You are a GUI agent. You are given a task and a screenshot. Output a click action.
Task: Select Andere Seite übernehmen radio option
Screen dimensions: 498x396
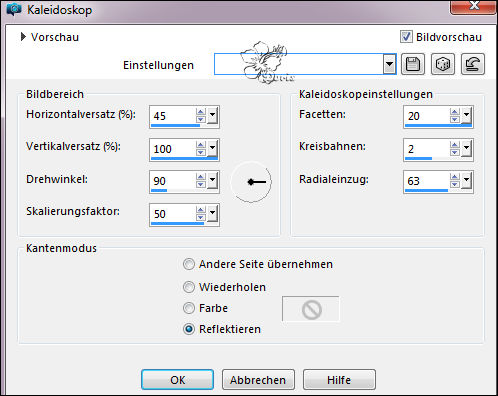(189, 264)
